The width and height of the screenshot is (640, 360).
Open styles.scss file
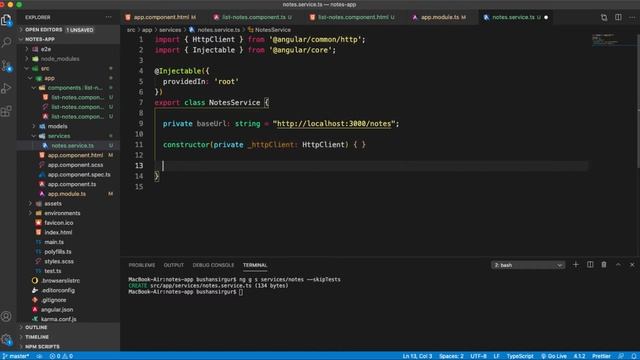coord(59,261)
